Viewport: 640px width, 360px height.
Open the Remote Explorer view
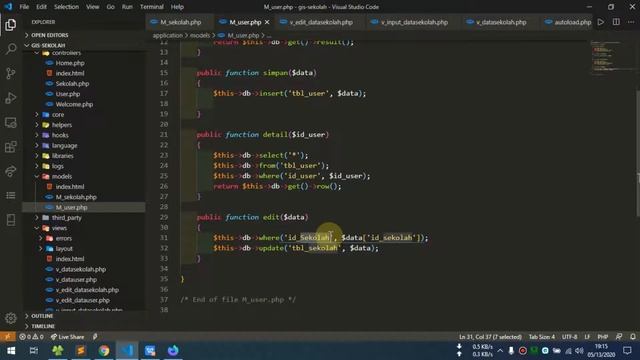[x=11, y=122]
